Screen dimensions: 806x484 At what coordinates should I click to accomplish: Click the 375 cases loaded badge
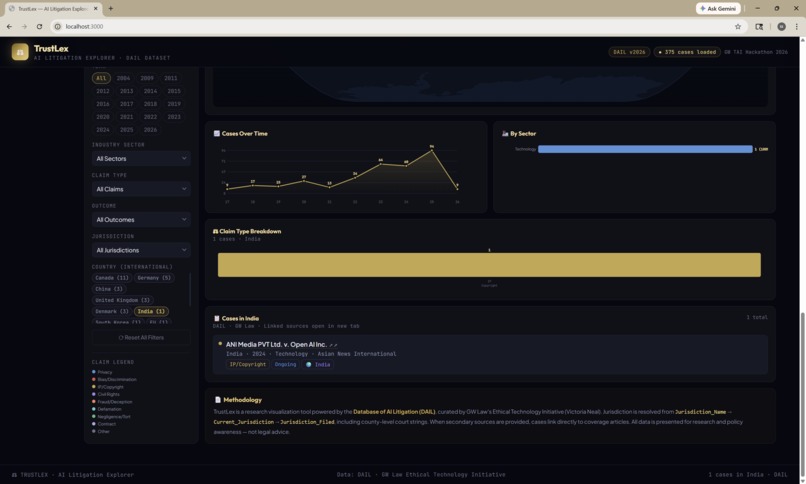(687, 52)
